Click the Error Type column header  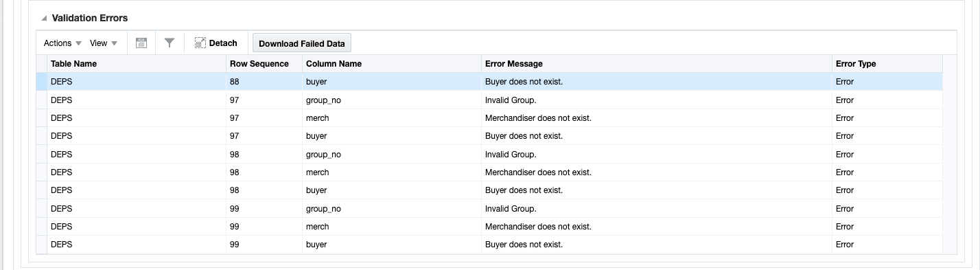pyautogui.click(x=887, y=64)
